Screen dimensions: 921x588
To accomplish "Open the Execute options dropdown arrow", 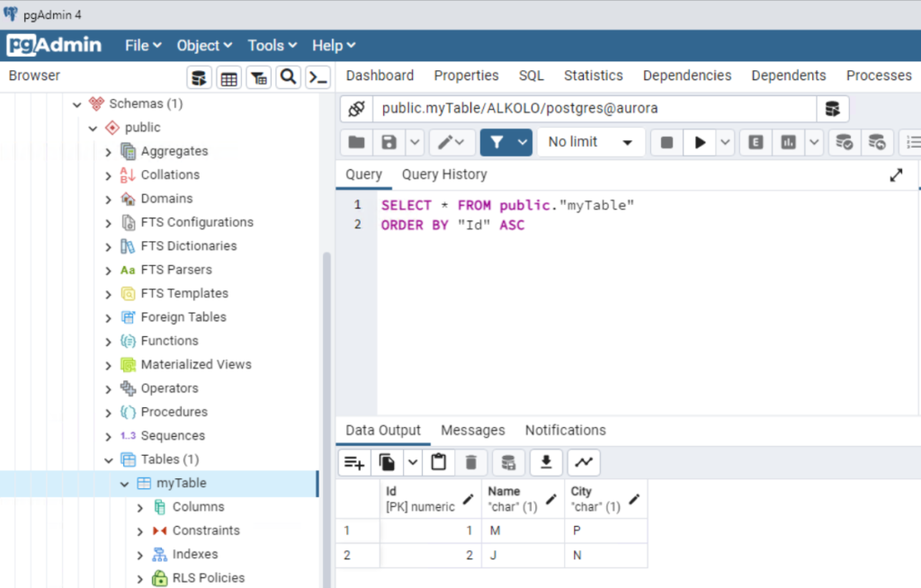I will coord(726,142).
